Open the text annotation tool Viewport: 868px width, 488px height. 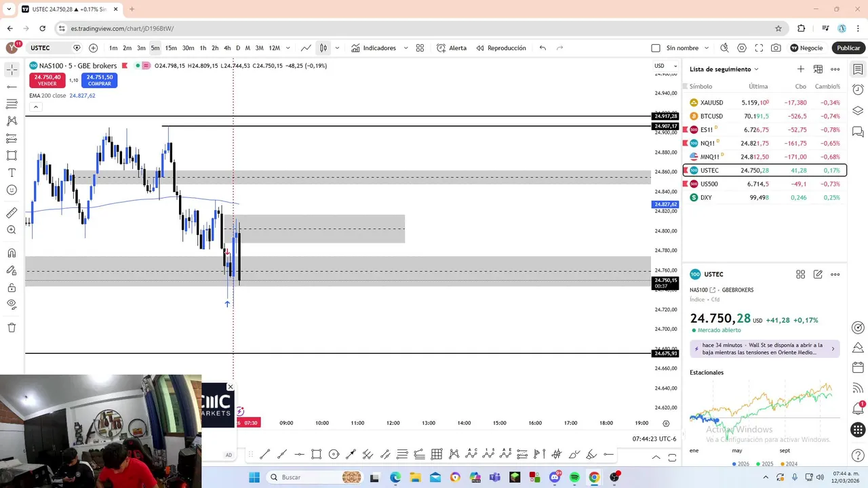[x=12, y=173]
